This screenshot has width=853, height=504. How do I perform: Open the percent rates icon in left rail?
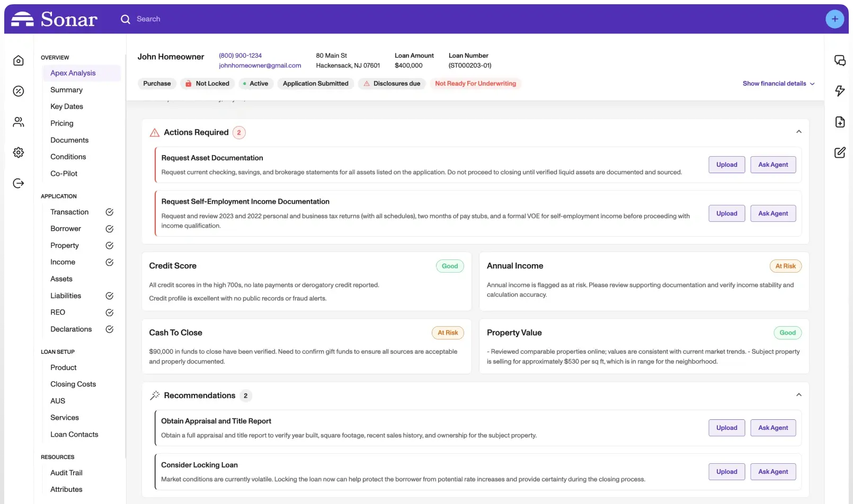click(x=19, y=91)
